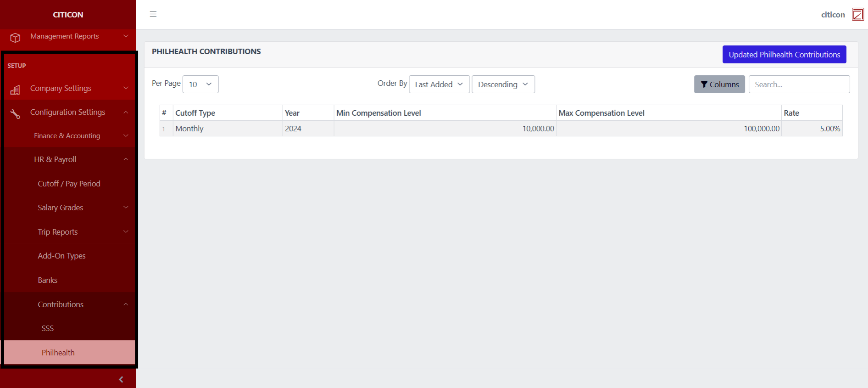Click the Configuration Settings wrench icon
868x388 pixels.
coord(15,113)
